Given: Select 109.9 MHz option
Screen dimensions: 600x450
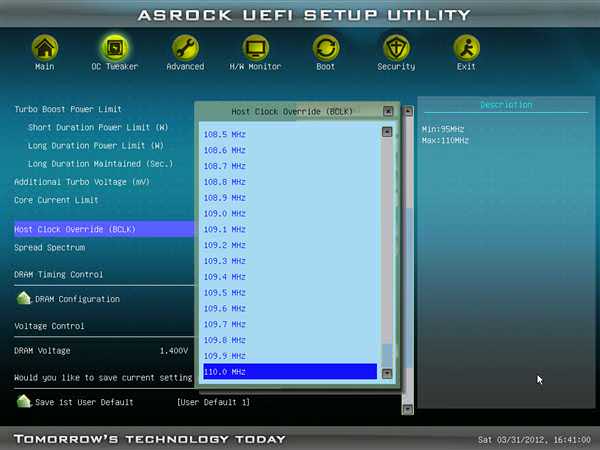Looking at the screenshot, I should 290,356.
